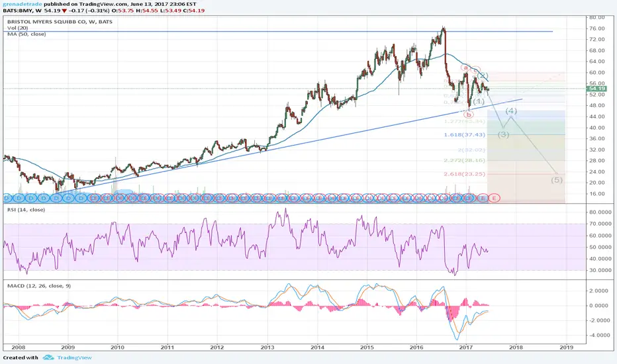Click the 2012 year label on time axis
The height and width of the screenshot is (364, 617).
click(x=217, y=347)
